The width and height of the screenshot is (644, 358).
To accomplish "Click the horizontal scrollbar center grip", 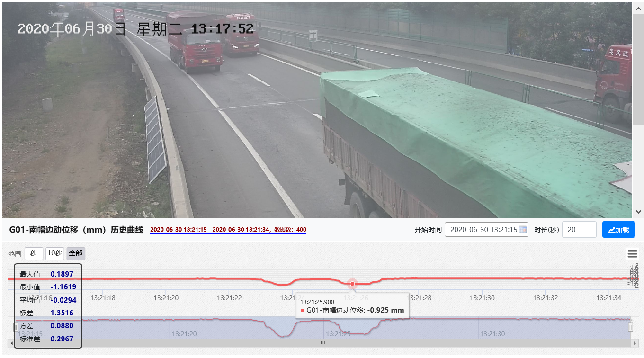I will (x=323, y=343).
